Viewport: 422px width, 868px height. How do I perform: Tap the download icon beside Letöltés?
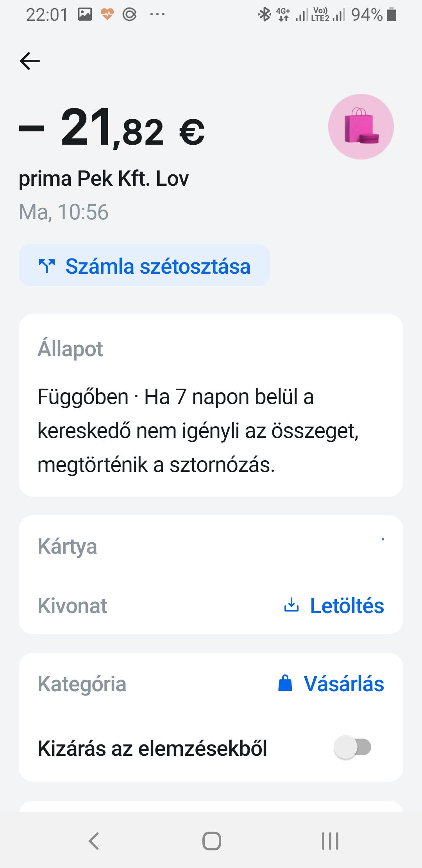[x=291, y=605]
